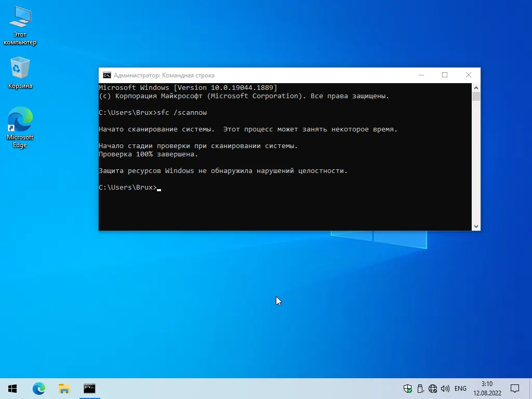The width and height of the screenshot is (532, 399).
Task: Open the clock showing 3:10 12.08.2022
Action: coord(487,389)
